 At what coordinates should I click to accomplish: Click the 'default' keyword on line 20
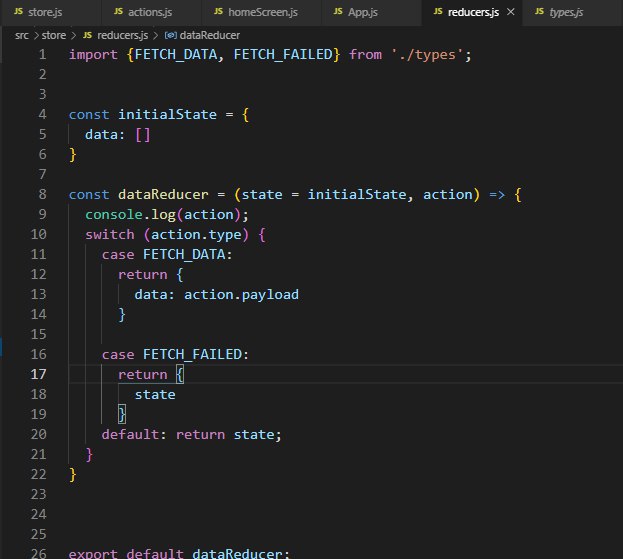[130, 434]
